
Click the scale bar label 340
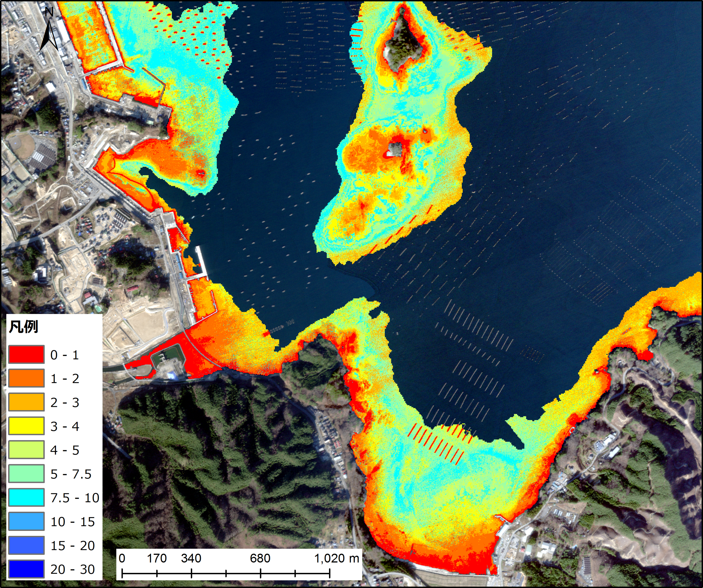click(x=191, y=558)
